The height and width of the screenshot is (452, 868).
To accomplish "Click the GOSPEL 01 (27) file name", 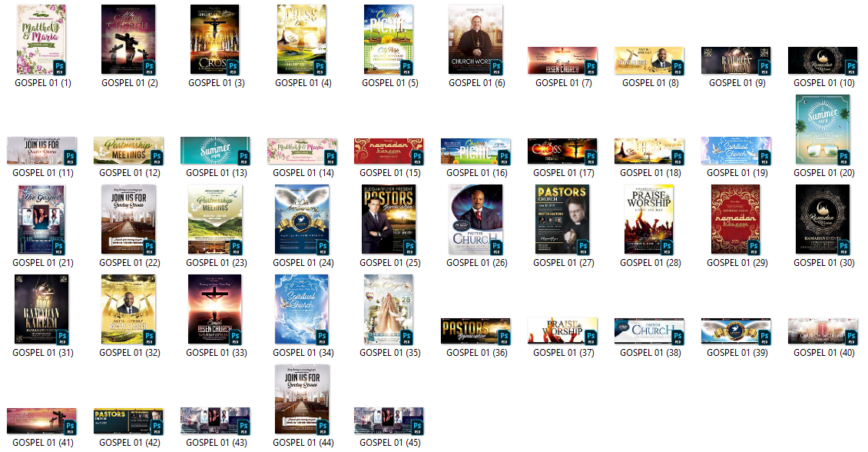I will (x=563, y=263).
